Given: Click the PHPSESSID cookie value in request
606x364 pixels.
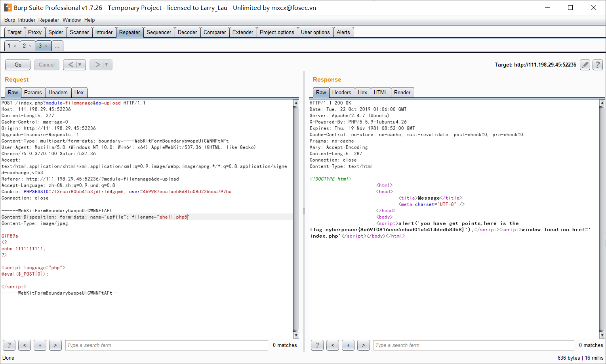Looking at the screenshot, I should coord(88,192).
